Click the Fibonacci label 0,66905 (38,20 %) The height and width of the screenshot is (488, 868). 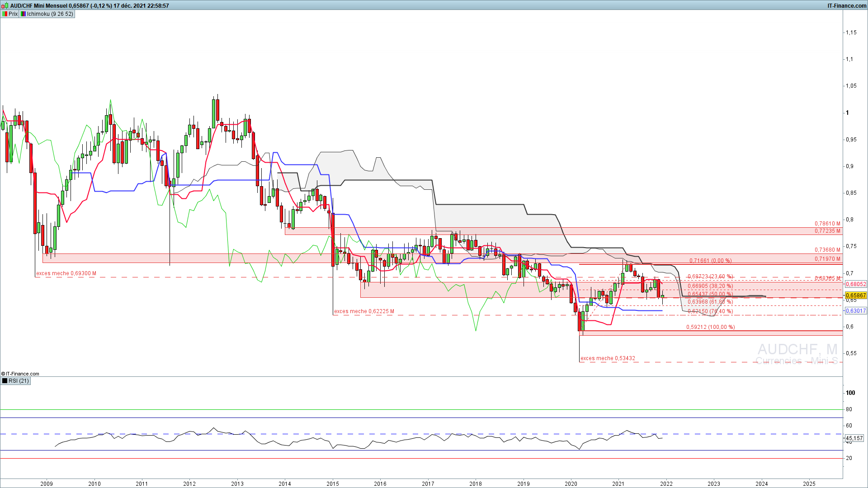tap(710, 286)
